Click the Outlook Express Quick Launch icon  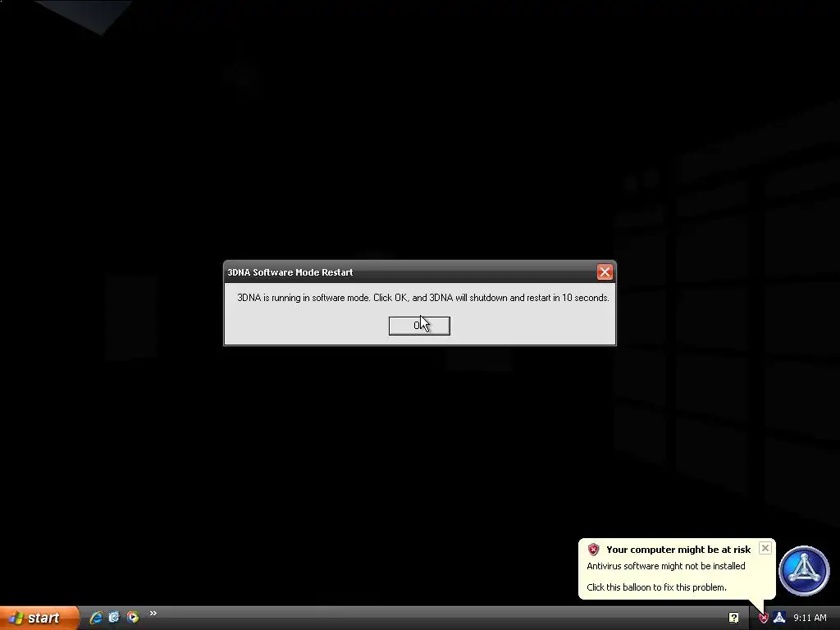[x=114, y=618]
